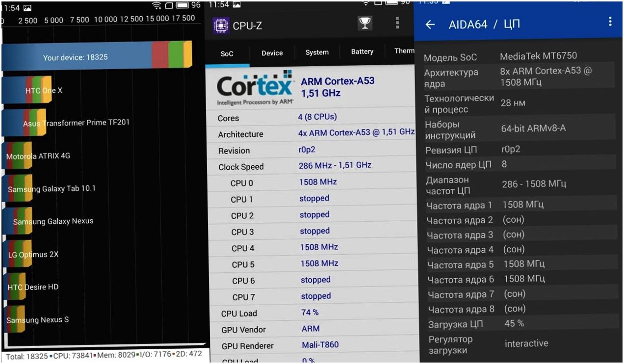Tap the 'Total: 18325' summary line
Viewport: 624px width, 364px height.
point(104,355)
